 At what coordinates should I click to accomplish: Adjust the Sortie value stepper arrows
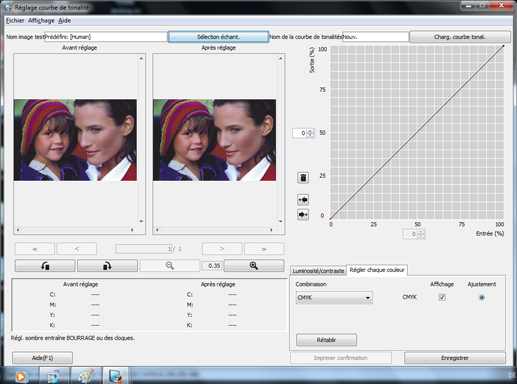click(x=310, y=133)
